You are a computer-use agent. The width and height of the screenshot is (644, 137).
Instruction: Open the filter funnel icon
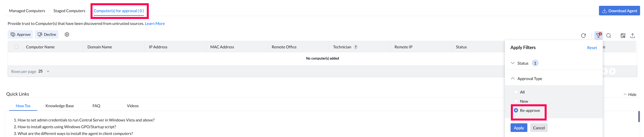coord(598,36)
